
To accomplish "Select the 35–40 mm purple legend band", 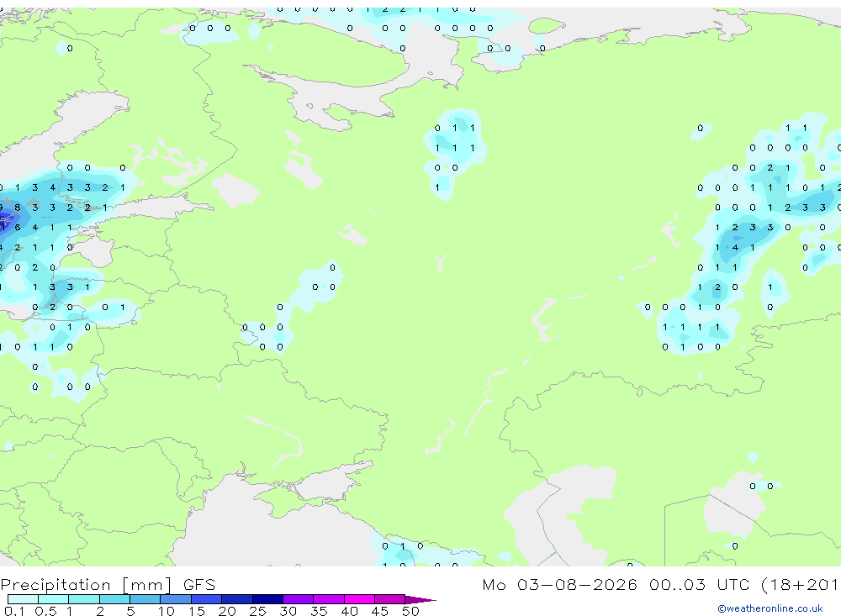I will pyautogui.click(x=328, y=599).
